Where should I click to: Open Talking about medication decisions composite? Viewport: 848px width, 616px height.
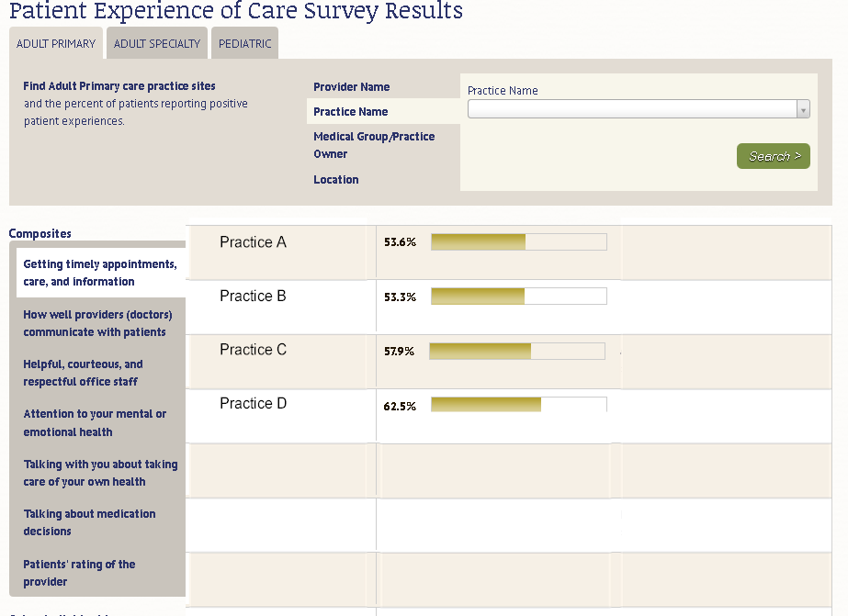pos(89,522)
